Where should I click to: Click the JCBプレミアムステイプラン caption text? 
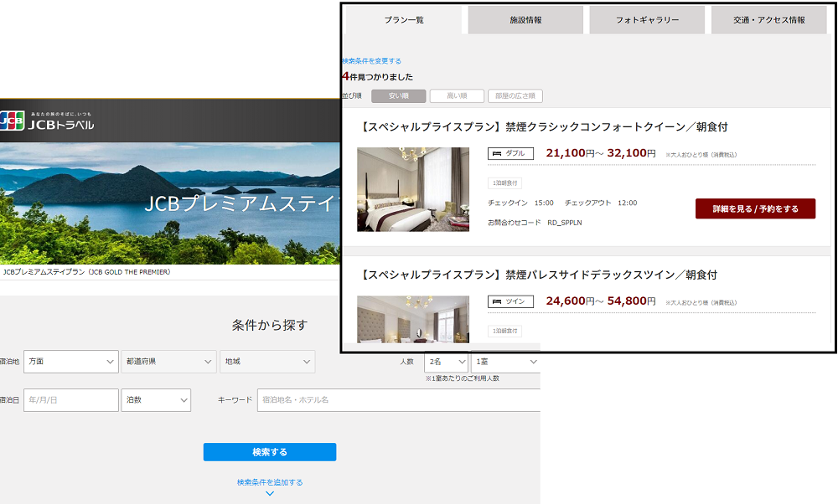click(86, 272)
